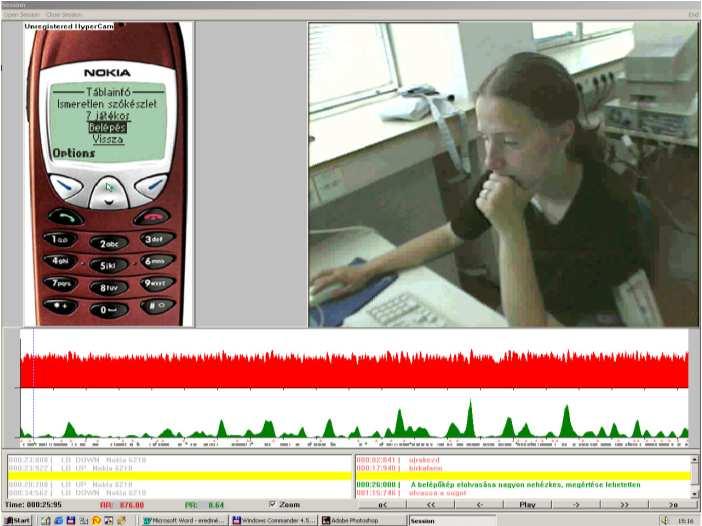Click the webcam video of the test participant

[503, 175]
